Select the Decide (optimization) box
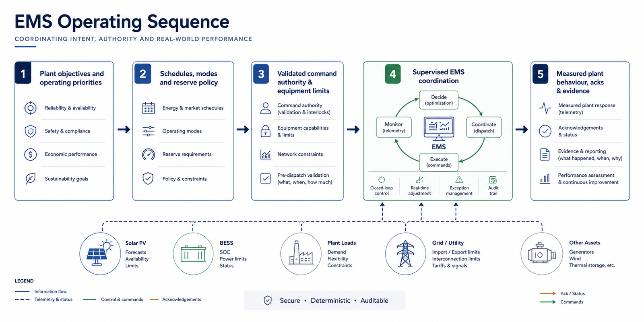Viewport: 644px width, 322px height. [439, 100]
